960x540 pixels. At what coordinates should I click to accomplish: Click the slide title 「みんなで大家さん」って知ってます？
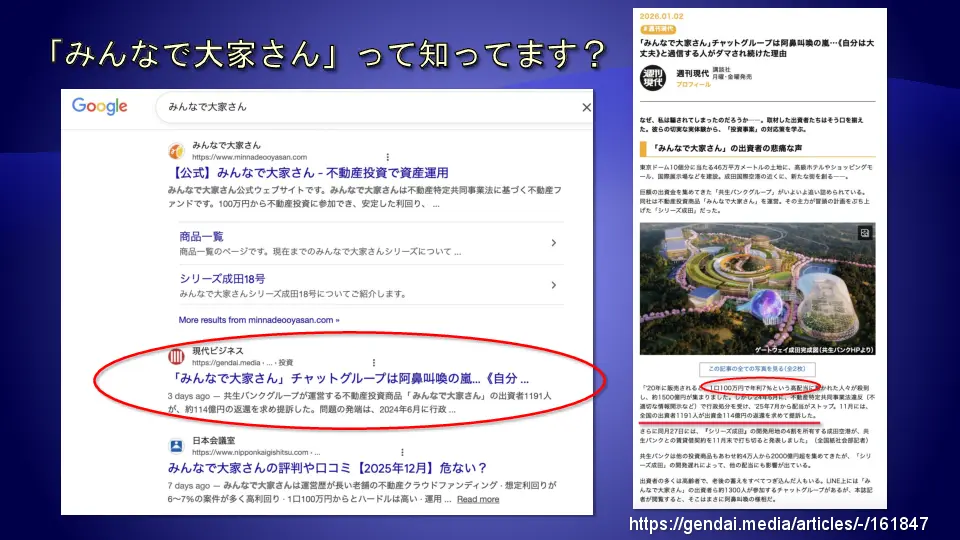point(326,54)
